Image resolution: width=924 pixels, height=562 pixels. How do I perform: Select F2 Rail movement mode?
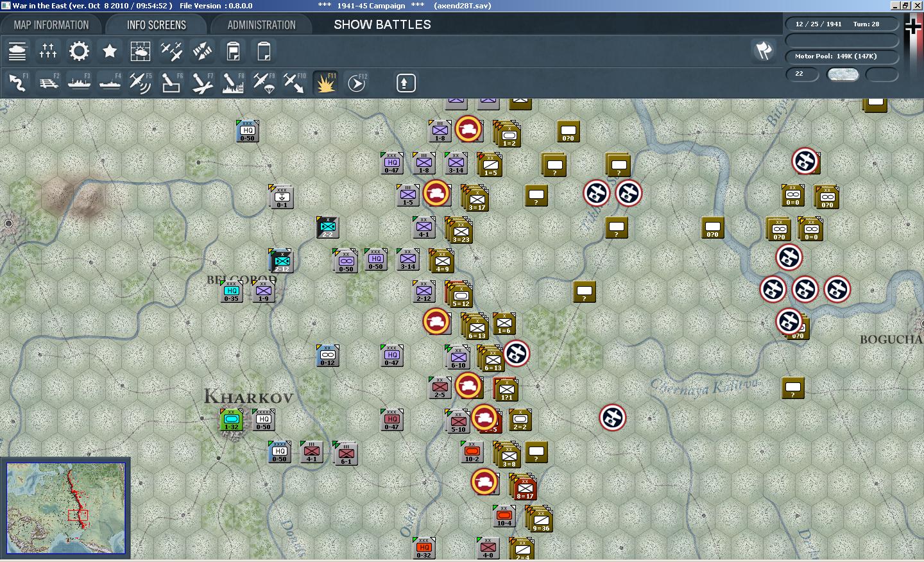coord(48,83)
